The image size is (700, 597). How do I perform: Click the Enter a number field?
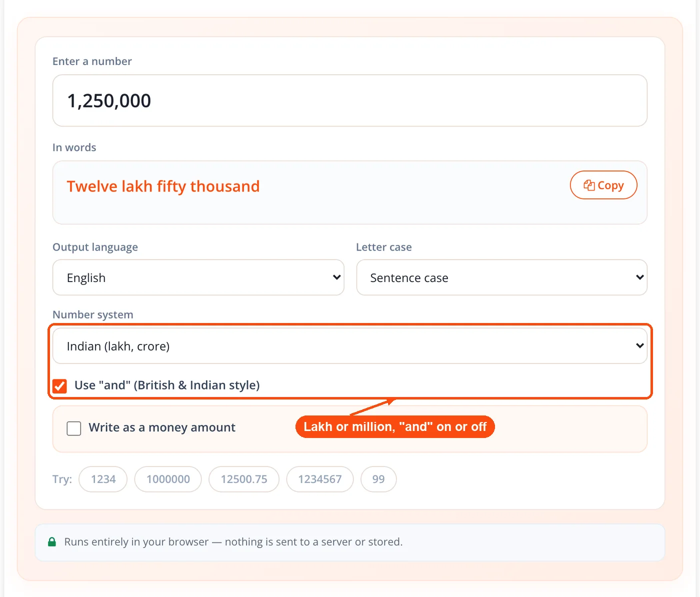pyautogui.click(x=350, y=100)
